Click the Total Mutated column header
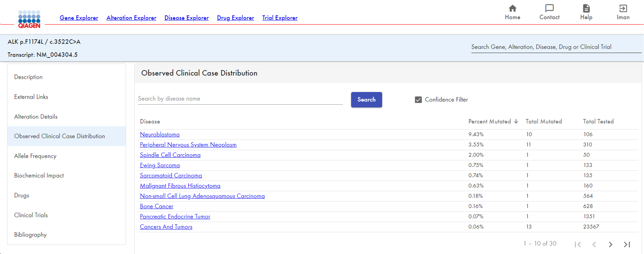The image size is (644, 254). click(544, 121)
